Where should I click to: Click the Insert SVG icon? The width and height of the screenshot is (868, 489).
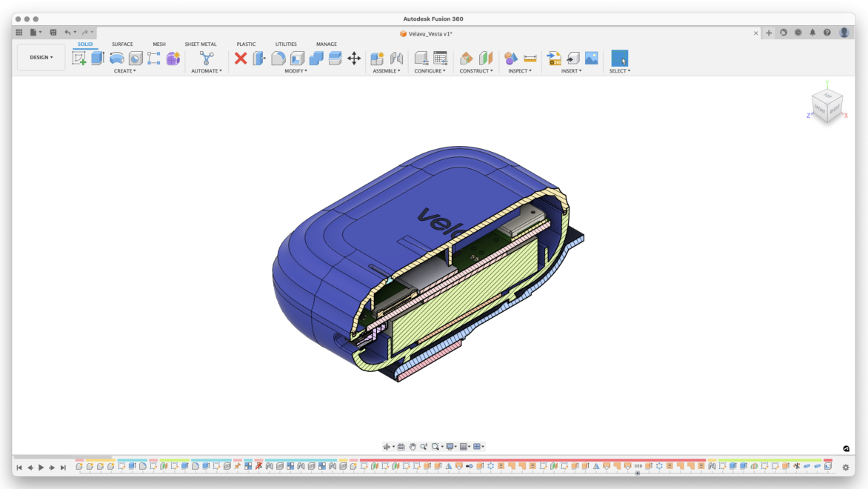(552, 58)
